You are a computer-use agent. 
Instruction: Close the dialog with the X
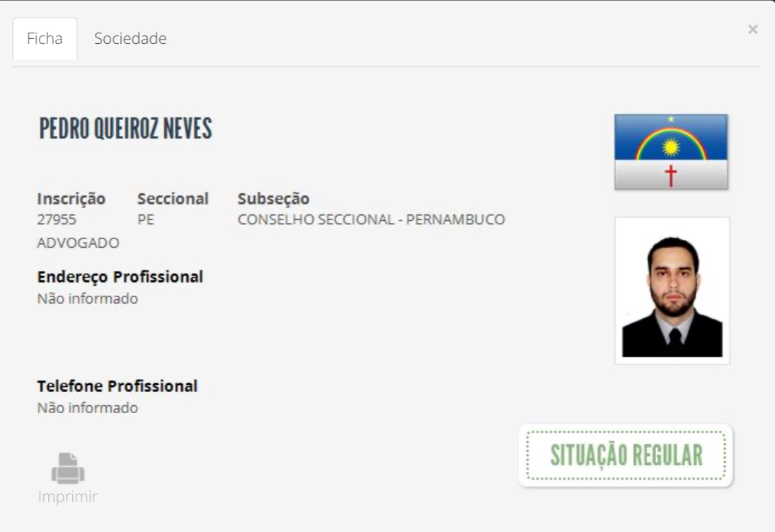click(752, 30)
